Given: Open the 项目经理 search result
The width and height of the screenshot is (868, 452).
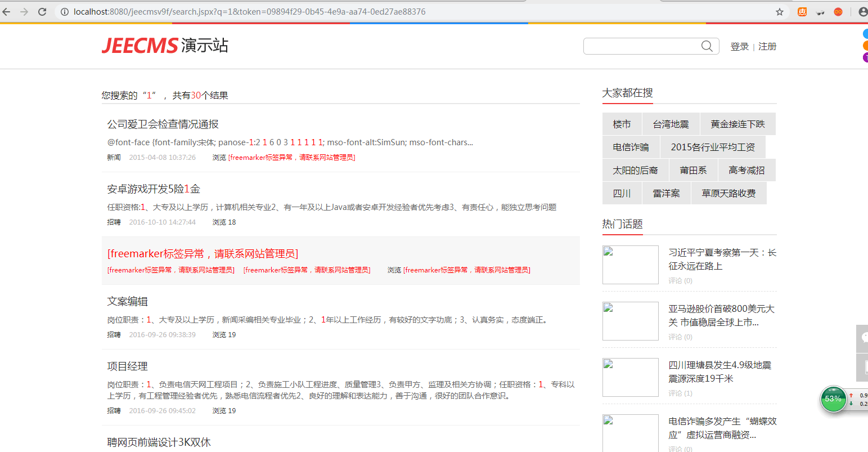Looking at the screenshot, I should 128,366.
